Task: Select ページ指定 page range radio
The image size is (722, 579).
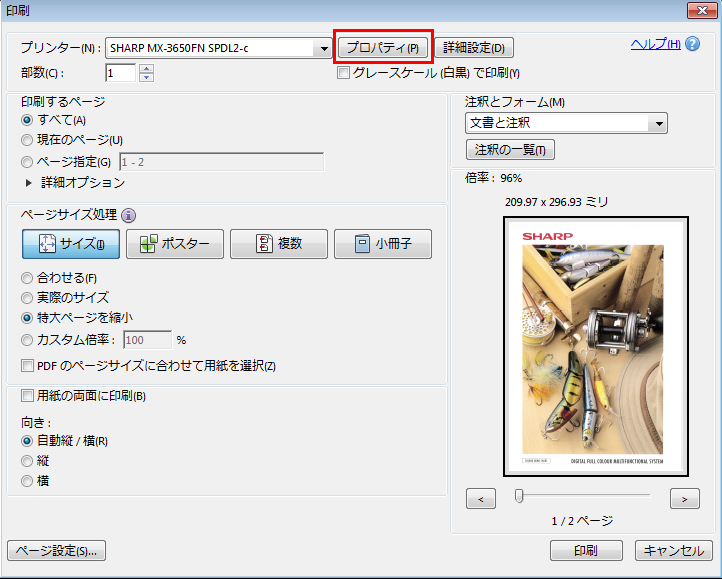Action: (x=27, y=162)
